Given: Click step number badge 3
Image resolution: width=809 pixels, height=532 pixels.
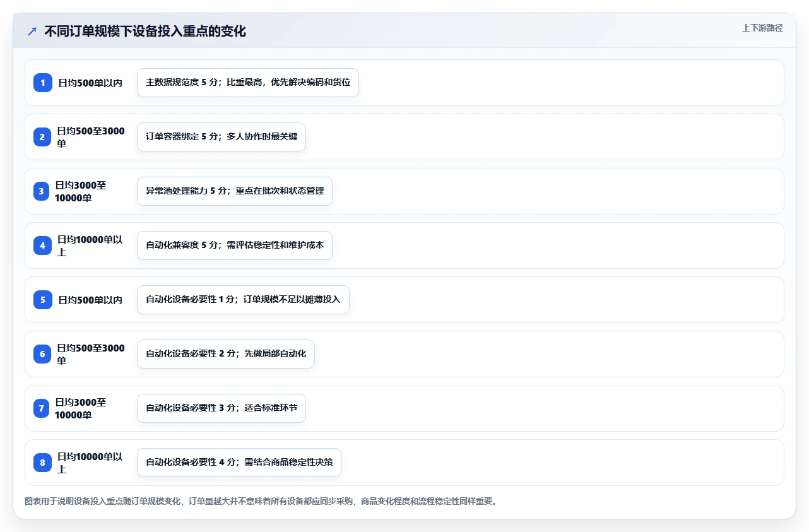Looking at the screenshot, I should [x=41, y=191].
